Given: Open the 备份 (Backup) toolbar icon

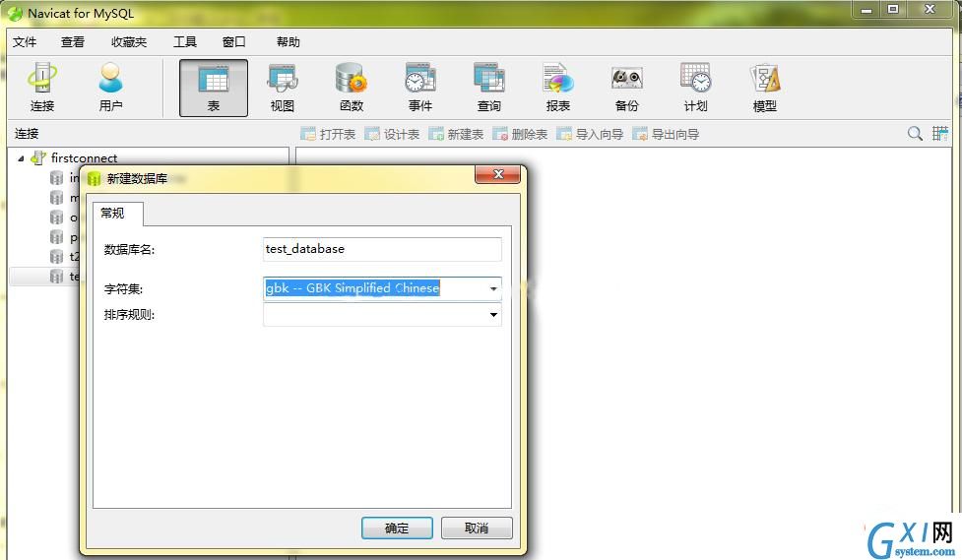Looking at the screenshot, I should click(626, 88).
